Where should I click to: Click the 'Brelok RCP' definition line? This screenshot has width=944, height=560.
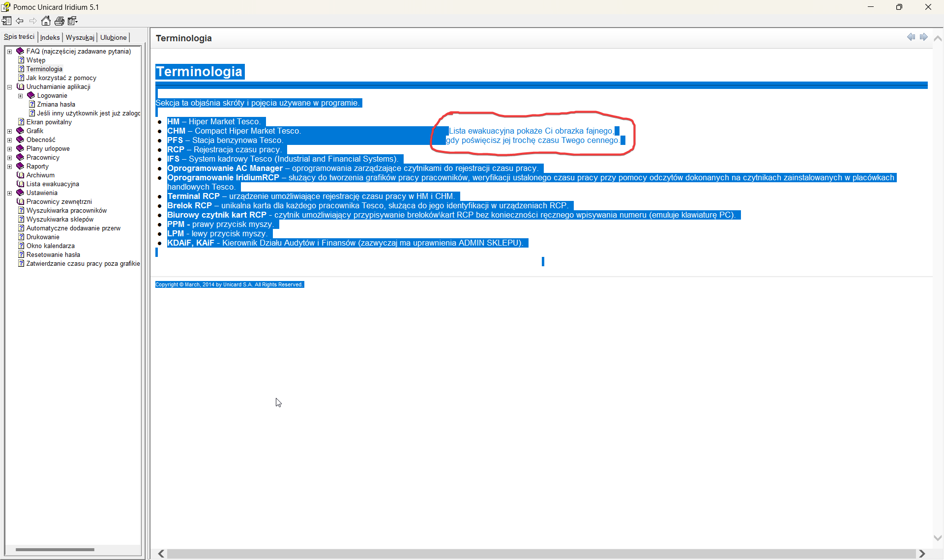point(368,206)
